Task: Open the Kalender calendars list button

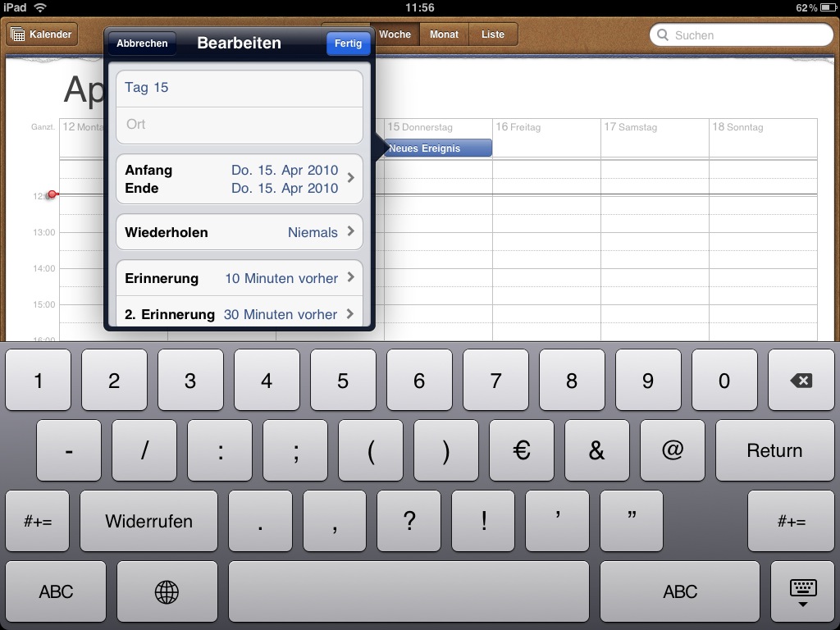Action: [42, 34]
